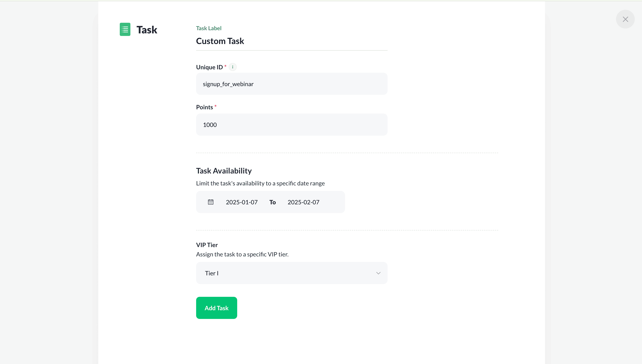Select the Points value of 1000
Screen dimensions: 642x364
(x=292, y=125)
